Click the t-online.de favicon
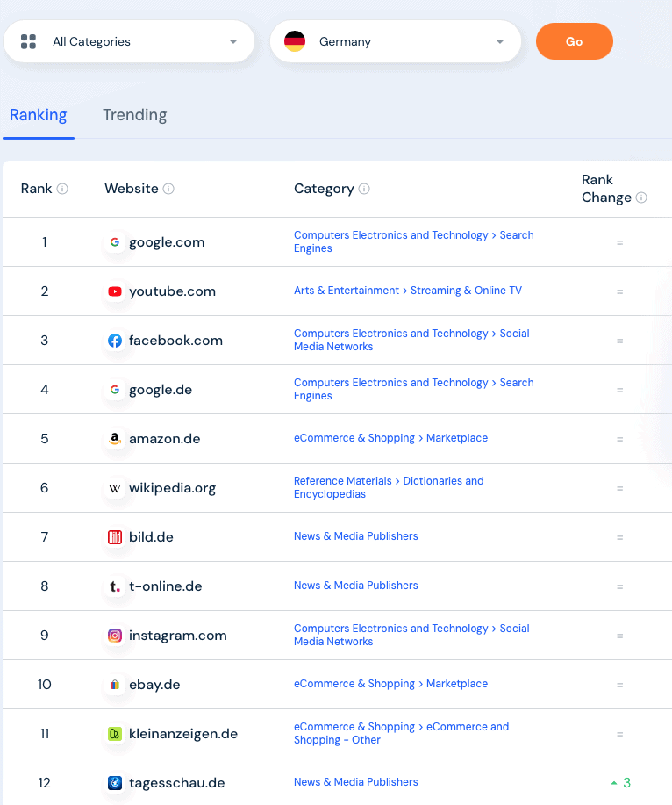Viewport: 672px width, 805px height. click(115, 586)
